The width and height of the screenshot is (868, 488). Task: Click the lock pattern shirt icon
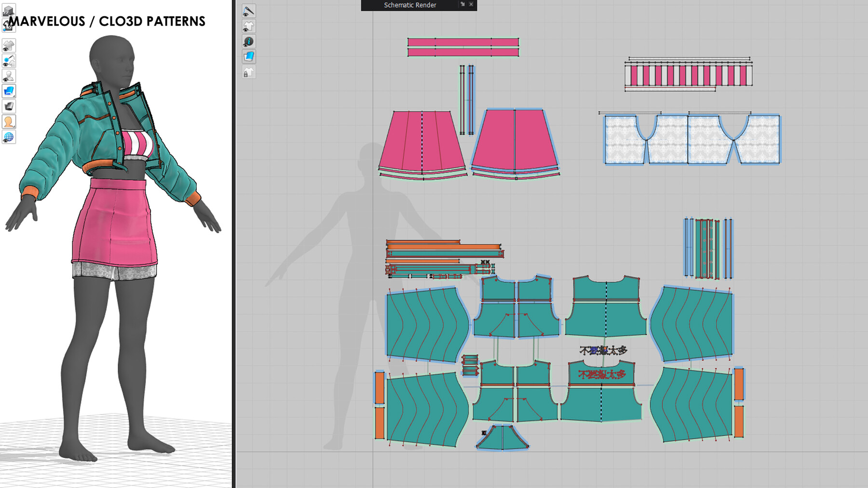pos(249,72)
